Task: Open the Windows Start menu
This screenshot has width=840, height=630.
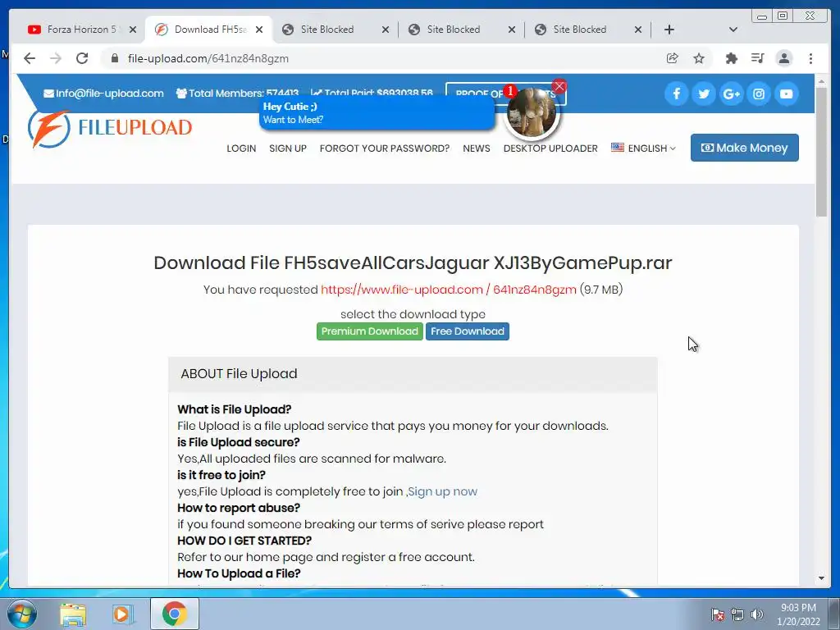Action: [x=21, y=614]
